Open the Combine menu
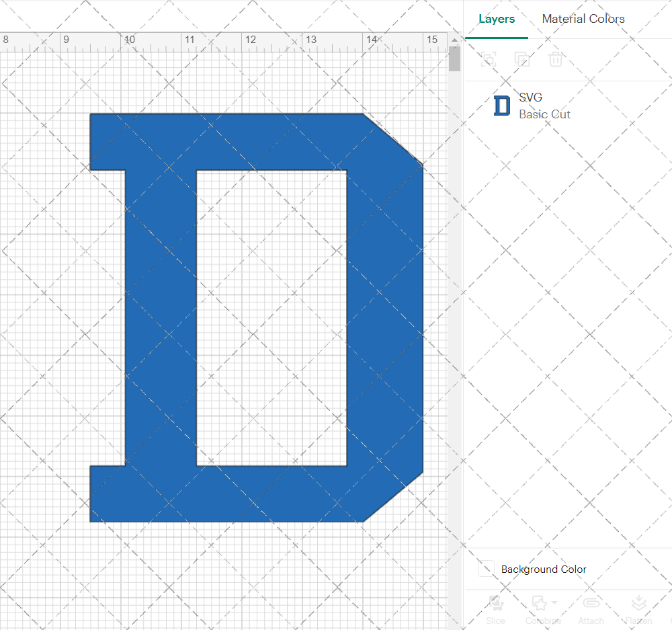Viewport: 672px width, 630px height. tap(543, 603)
